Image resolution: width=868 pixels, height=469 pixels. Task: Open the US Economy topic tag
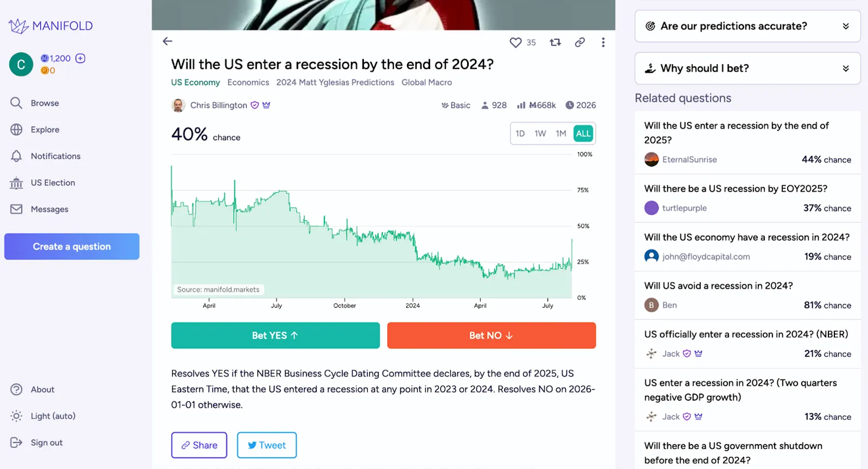click(195, 82)
